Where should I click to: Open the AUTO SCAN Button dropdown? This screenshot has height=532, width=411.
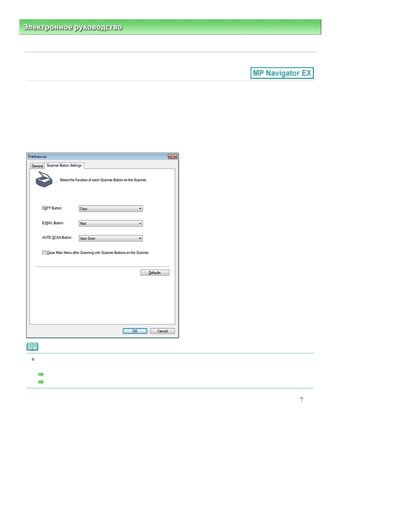click(x=110, y=238)
